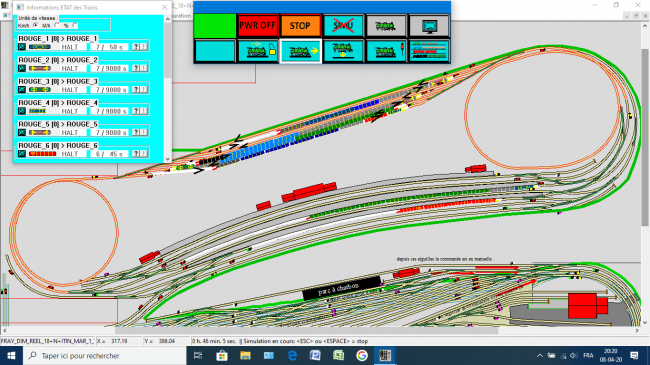Click the HALT status field of ROUGE_2
650x365 pixels.
72,68
